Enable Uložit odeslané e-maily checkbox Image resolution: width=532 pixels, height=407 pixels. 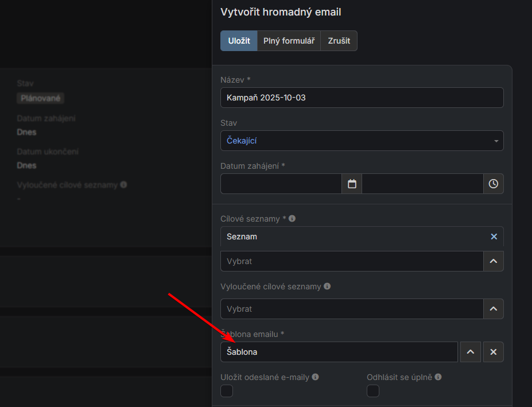pyautogui.click(x=227, y=391)
